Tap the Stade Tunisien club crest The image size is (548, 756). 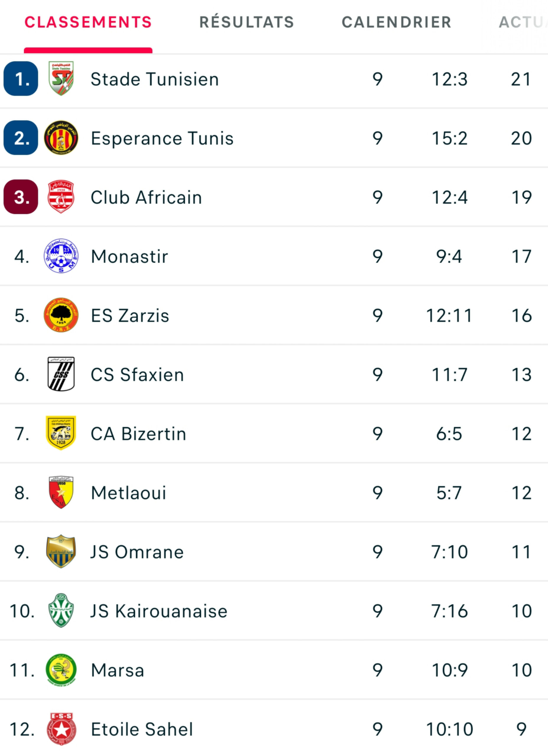click(61, 78)
